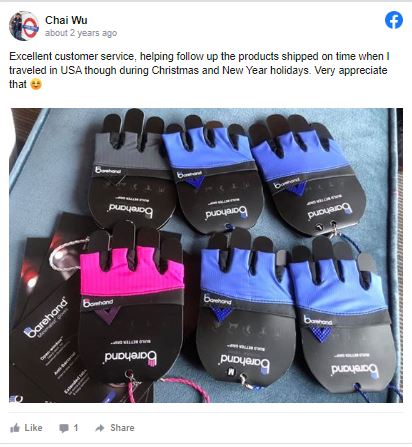Open the Chai Wu profile name link

click(x=66, y=20)
